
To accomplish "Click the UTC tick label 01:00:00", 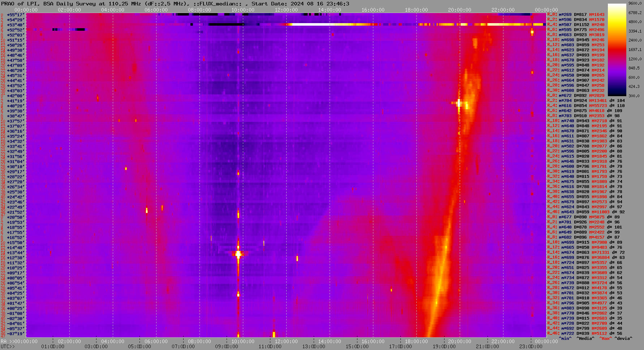I will (53, 346).
